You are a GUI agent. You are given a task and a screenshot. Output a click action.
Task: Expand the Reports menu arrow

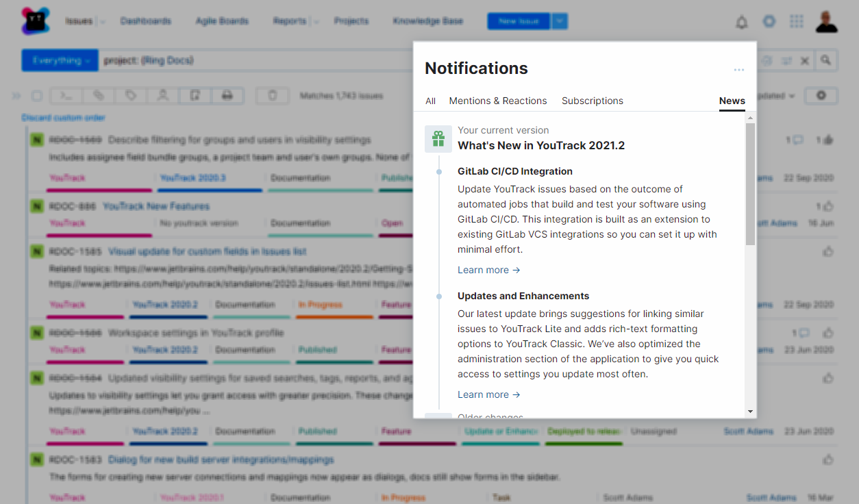(316, 22)
